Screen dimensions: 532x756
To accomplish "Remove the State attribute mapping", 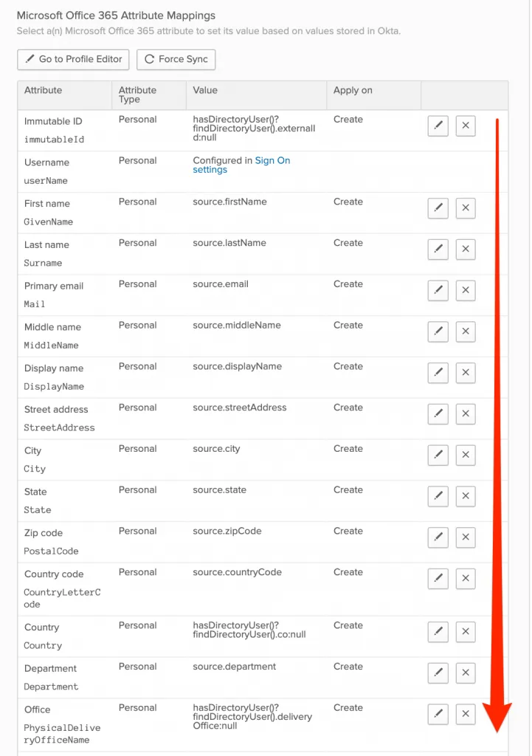I will [x=466, y=497].
